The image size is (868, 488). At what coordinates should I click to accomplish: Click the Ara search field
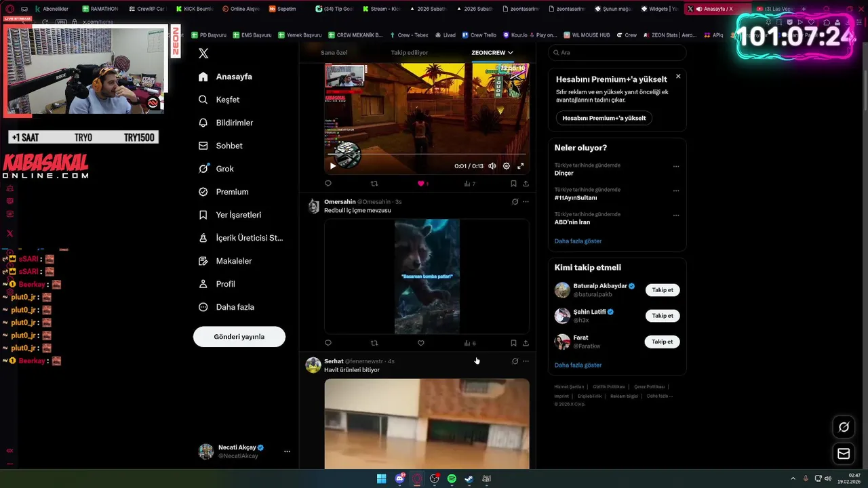click(x=617, y=52)
